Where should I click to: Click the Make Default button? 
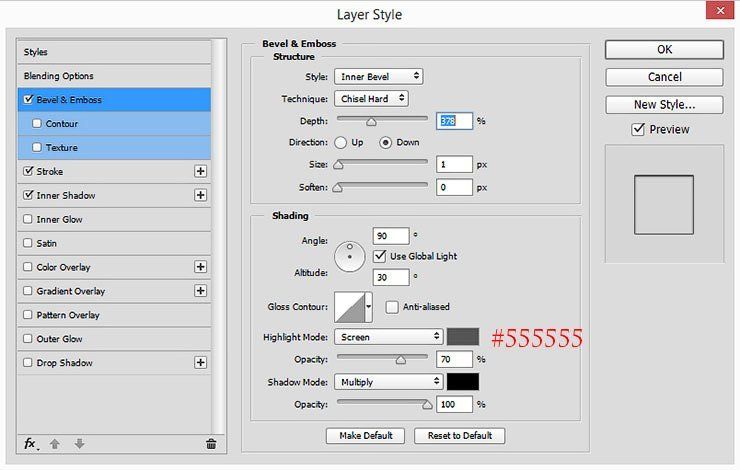tap(365, 436)
